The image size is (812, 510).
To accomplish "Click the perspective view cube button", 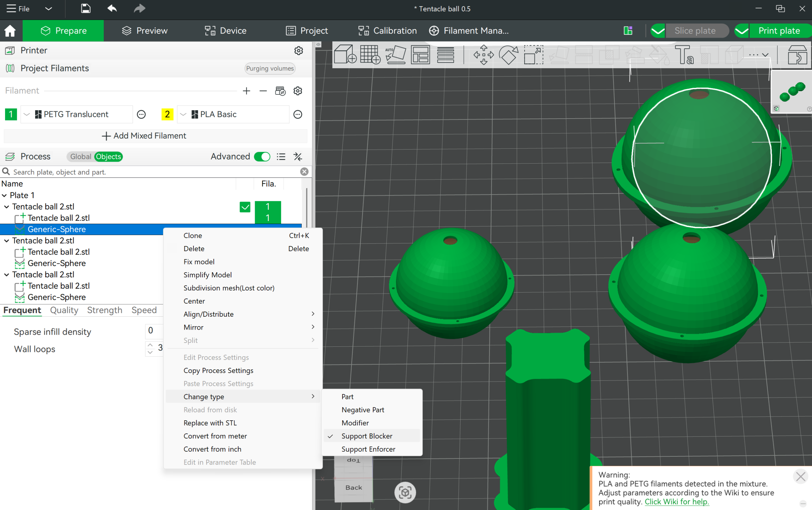I will point(405,493).
